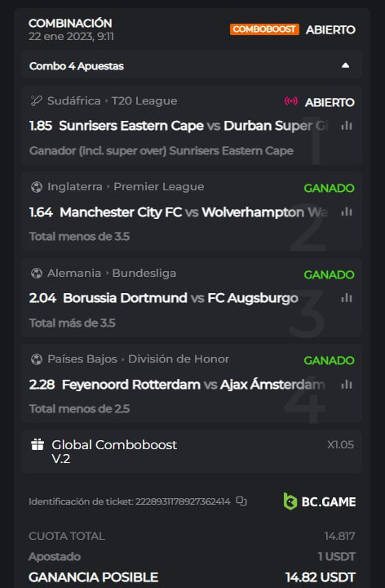Select the Premier League breadcrumb
Image resolution: width=385 pixels, height=588 pixels.
[159, 187]
